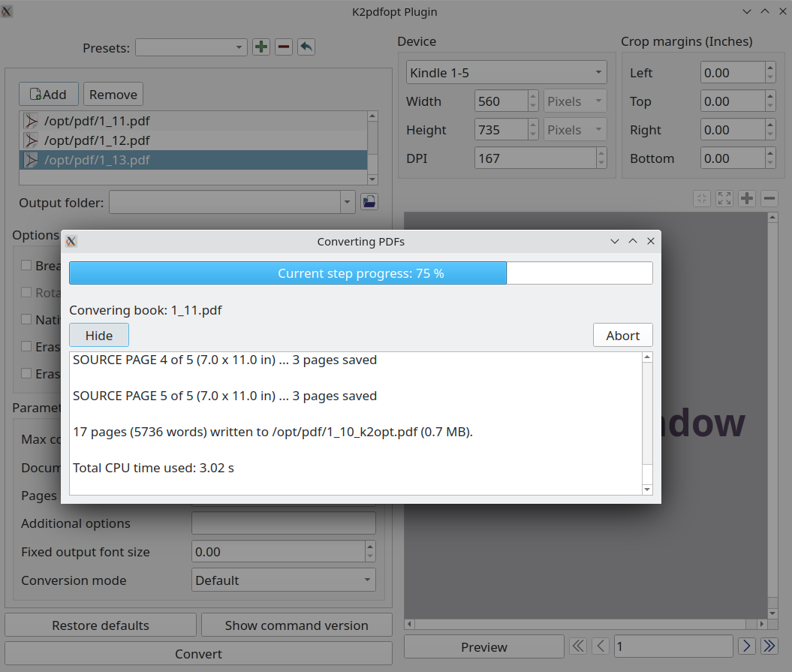The image size is (792, 672).
Task: Open the Width units Pixels dropdown
Action: [575, 101]
